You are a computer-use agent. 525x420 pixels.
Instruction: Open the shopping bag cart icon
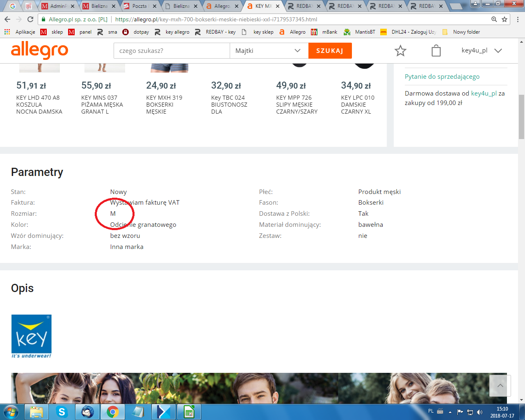[436, 51]
